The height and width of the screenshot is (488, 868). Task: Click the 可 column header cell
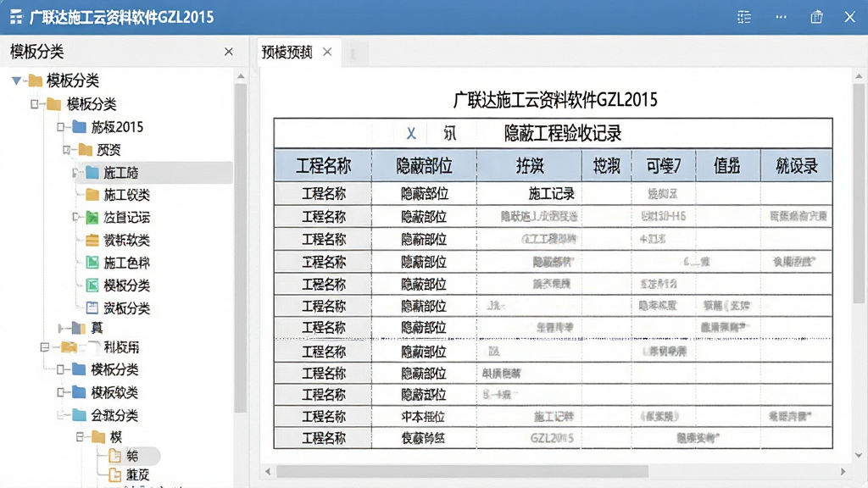point(663,165)
